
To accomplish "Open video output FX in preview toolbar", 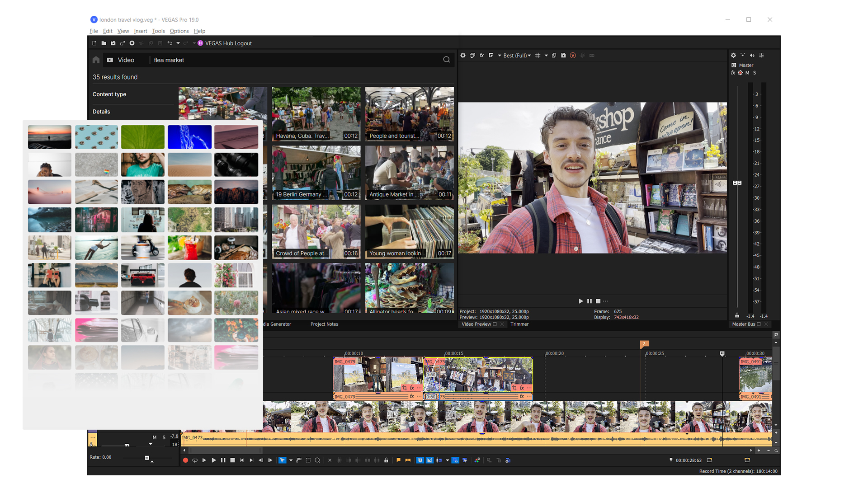I will point(482,56).
